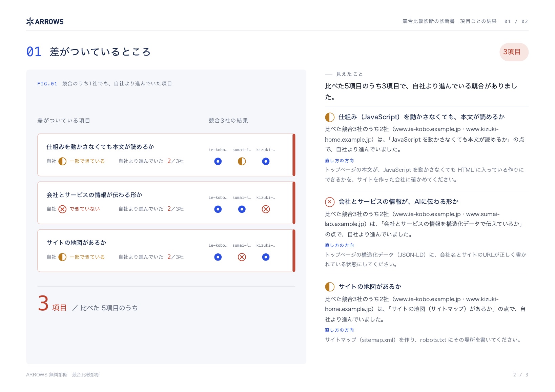Click the column header 競合3社の結果
This screenshot has width=555, height=392.
click(x=228, y=121)
